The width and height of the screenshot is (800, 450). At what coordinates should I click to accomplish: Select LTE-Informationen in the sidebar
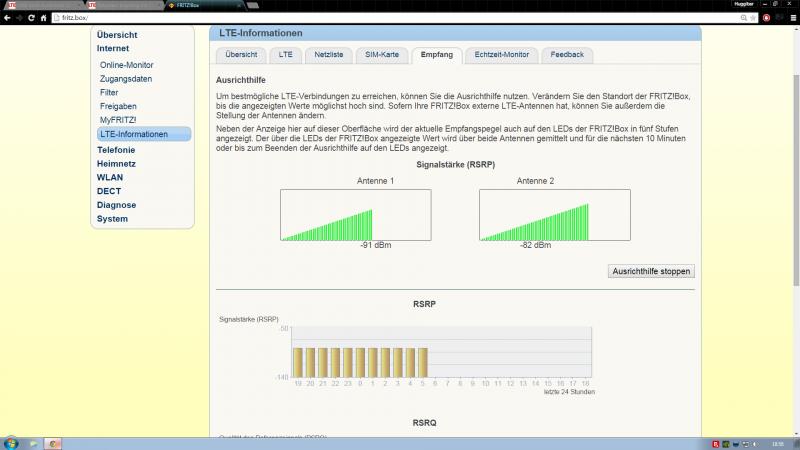click(144, 134)
